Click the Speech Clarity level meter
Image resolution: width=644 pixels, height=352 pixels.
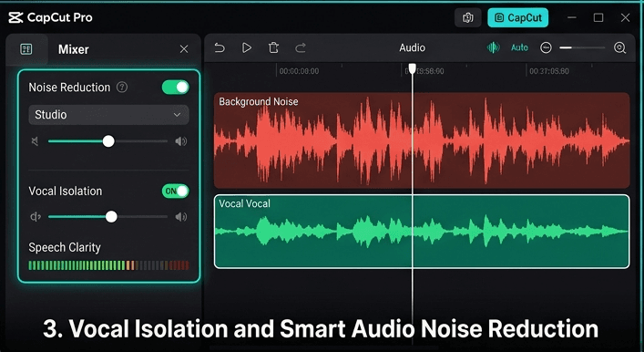(x=108, y=265)
